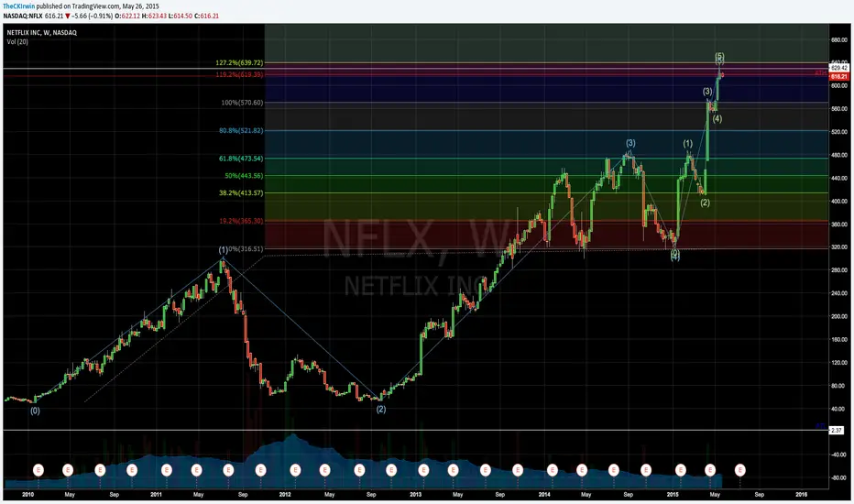Click the white 629.42 price tag on axis
The height and width of the screenshot is (504, 854).
pyautogui.click(x=838, y=68)
